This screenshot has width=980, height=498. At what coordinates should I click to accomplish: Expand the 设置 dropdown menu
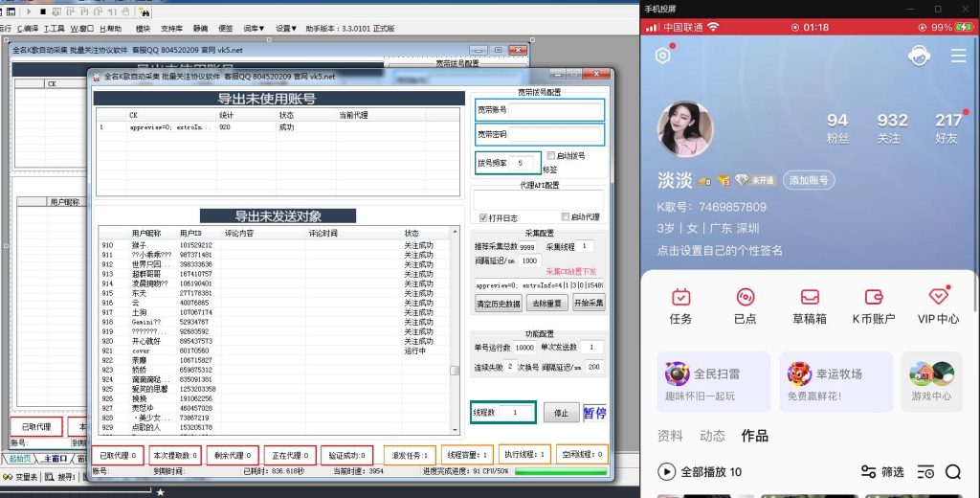(x=286, y=29)
